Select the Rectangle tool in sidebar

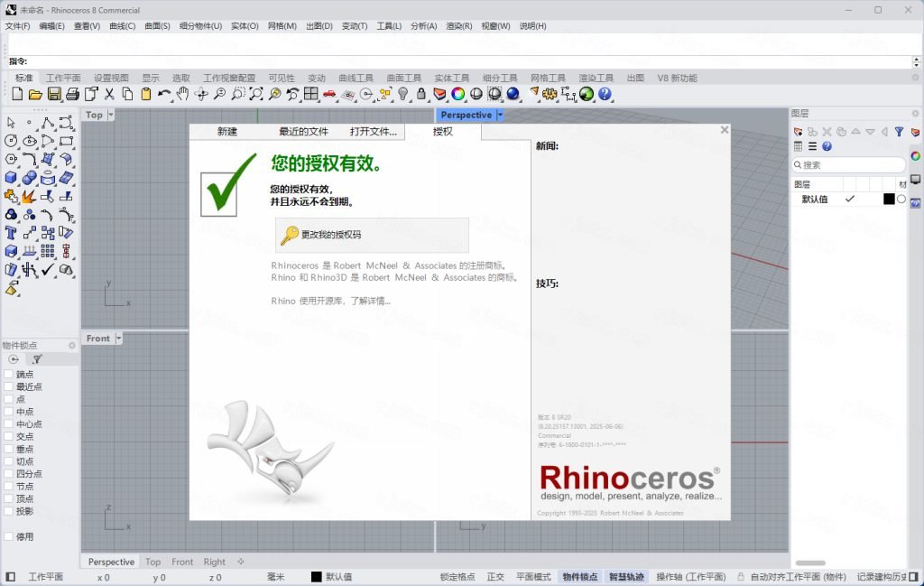(66, 141)
